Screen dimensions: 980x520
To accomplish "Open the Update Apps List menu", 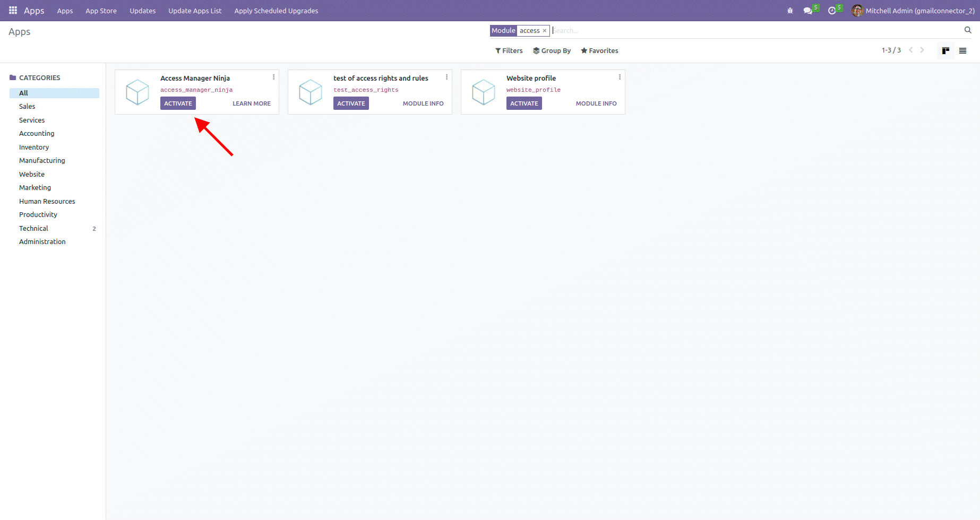I will [x=195, y=11].
